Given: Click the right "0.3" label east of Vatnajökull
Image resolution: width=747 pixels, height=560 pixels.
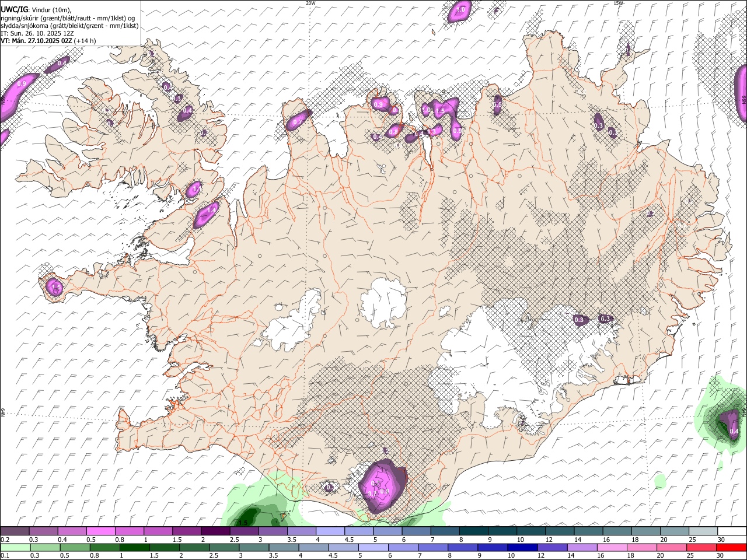Looking at the screenshot, I should click(x=606, y=318).
